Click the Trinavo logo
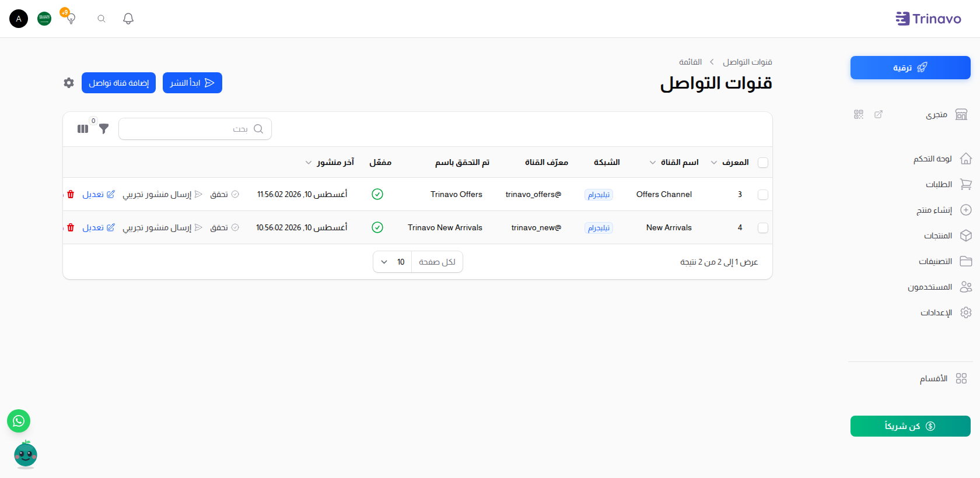Viewport: 980px width, 478px height. click(x=929, y=19)
